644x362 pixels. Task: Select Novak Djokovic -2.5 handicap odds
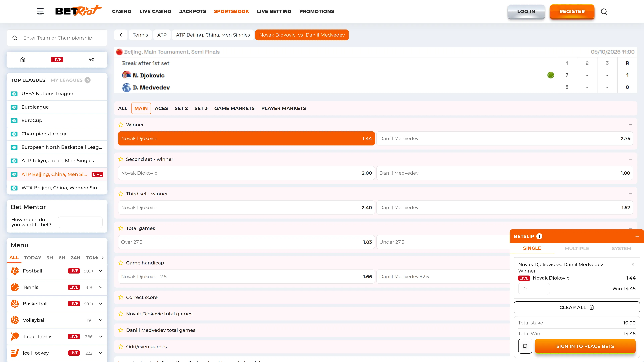point(247,277)
